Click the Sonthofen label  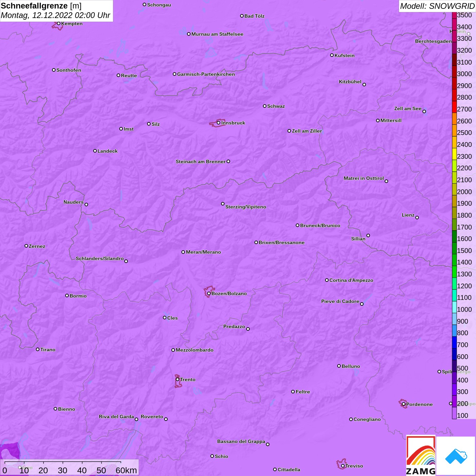pyautogui.click(x=69, y=70)
